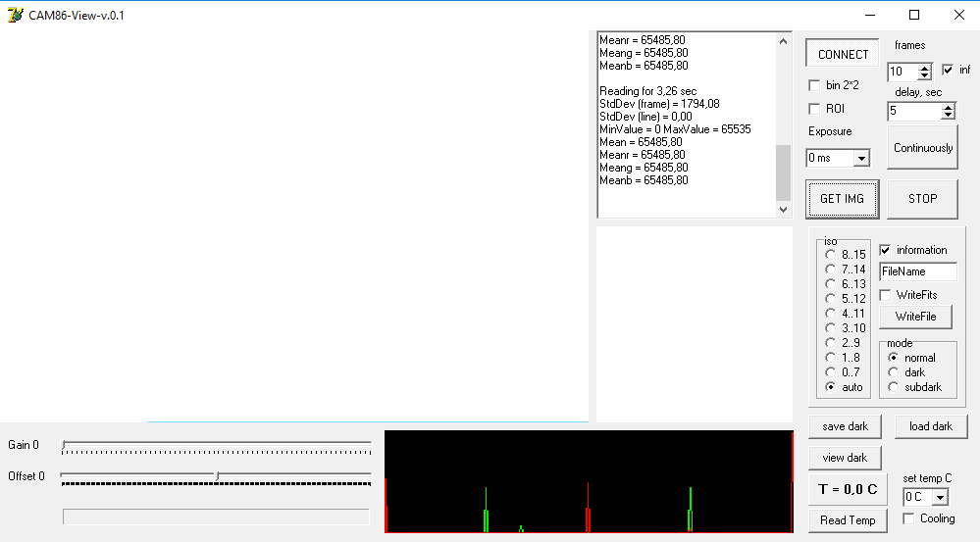Select iso 4..11 radio option
Viewport: 980px width, 542px height.
tap(830, 314)
